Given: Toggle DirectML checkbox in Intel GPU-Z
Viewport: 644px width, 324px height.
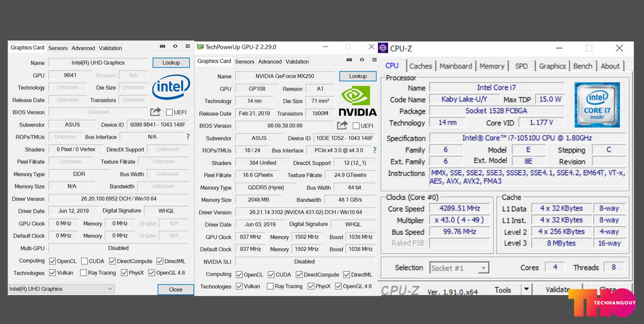Looking at the screenshot, I should (160, 261).
